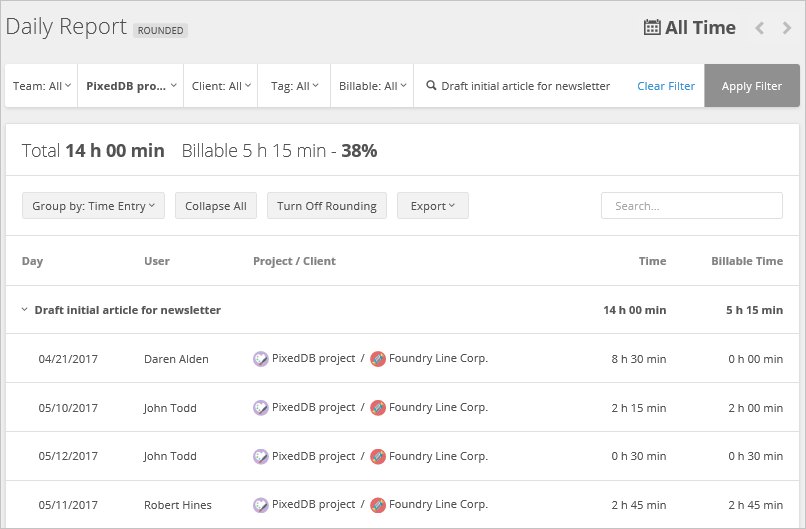This screenshot has height=529, width=806.
Task: Click the date 05/11/2017
Action: pos(68,505)
